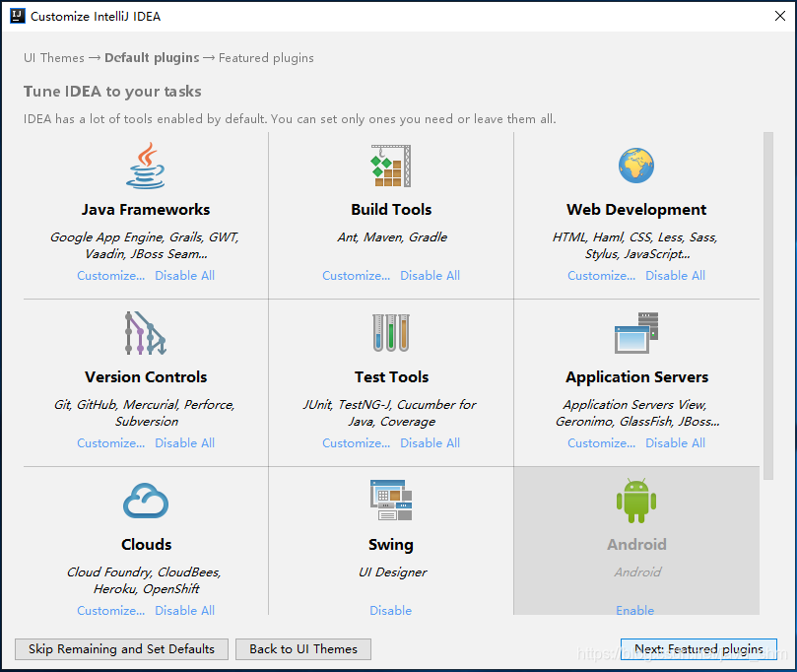Click Skip Remaining and Set Defaults button
Viewport: 797px width, 672px height.
121,649
